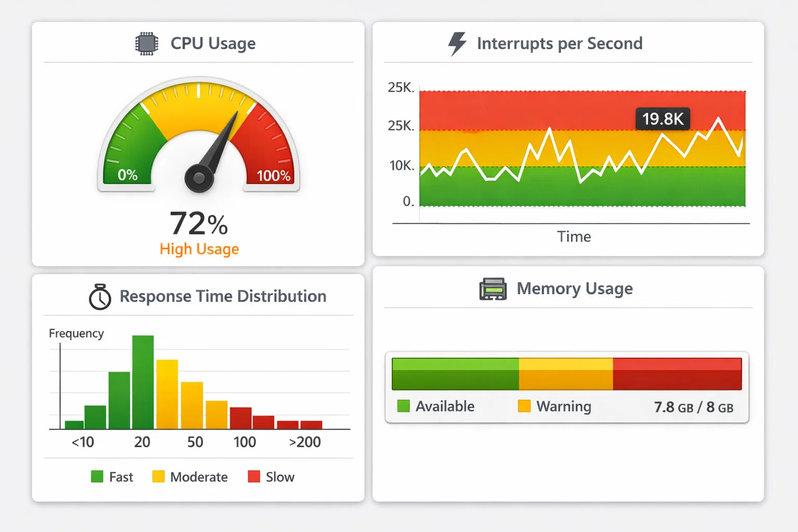The image size is (798, 532).
Task: Click the Memory Usage module icon
Action: (493, 289)
